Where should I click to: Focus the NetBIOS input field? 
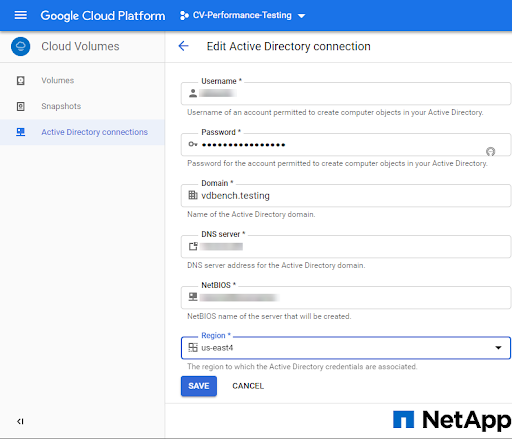coord(346,298)
